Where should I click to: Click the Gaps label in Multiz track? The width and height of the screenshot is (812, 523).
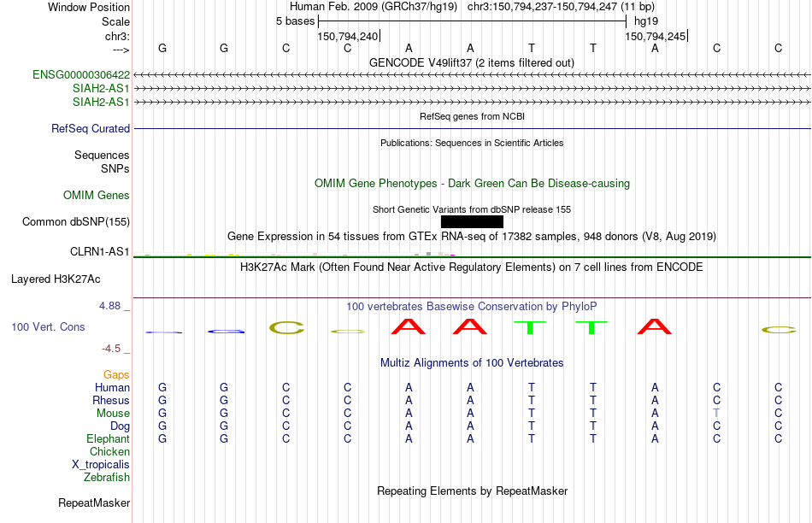[x=116, y=374]
